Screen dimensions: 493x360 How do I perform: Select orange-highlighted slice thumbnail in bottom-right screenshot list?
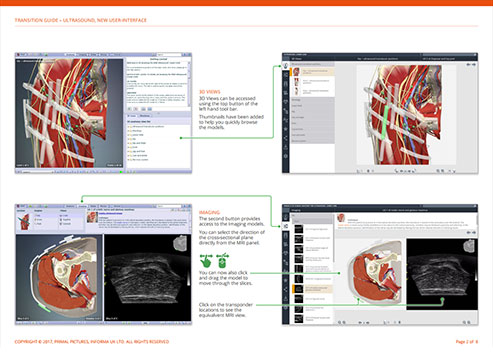click(299, 289)
